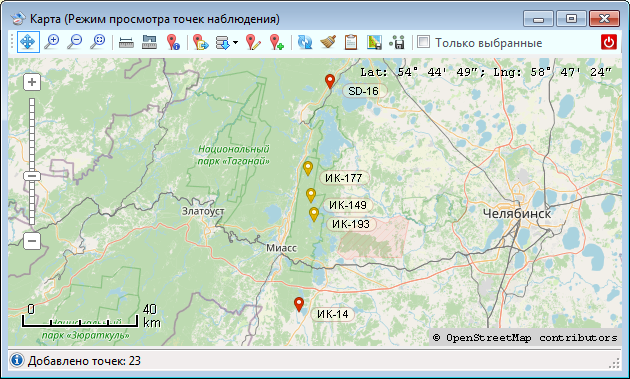This screenshot has width=630, height=379.
Task: Click the ИК-149 marker label
Action: 348,205
